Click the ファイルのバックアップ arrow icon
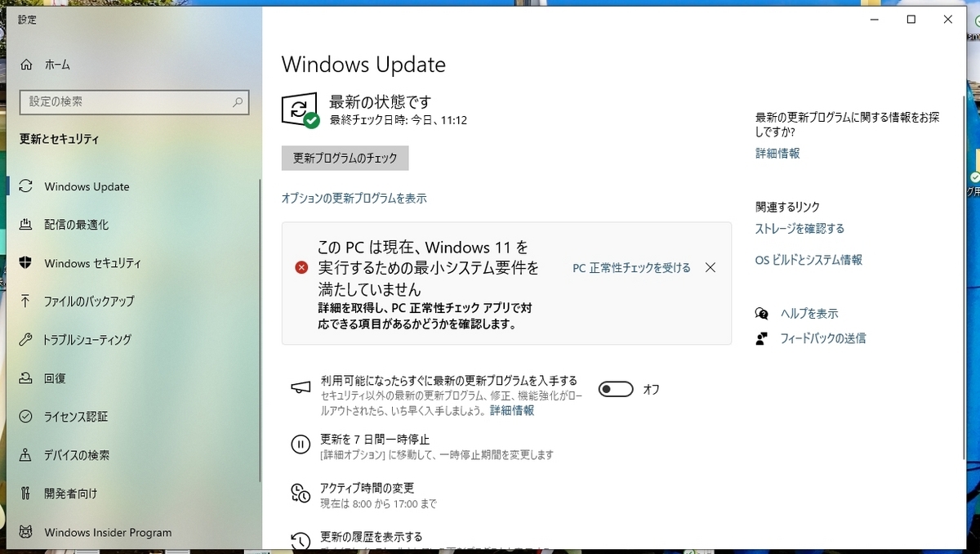The image size is (980, 554). click(x=26, y=301)
